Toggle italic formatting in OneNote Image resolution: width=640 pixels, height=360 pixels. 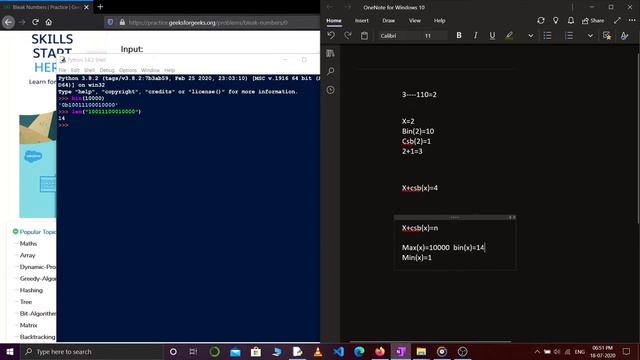pyautogui.click(x=476, y=36)
